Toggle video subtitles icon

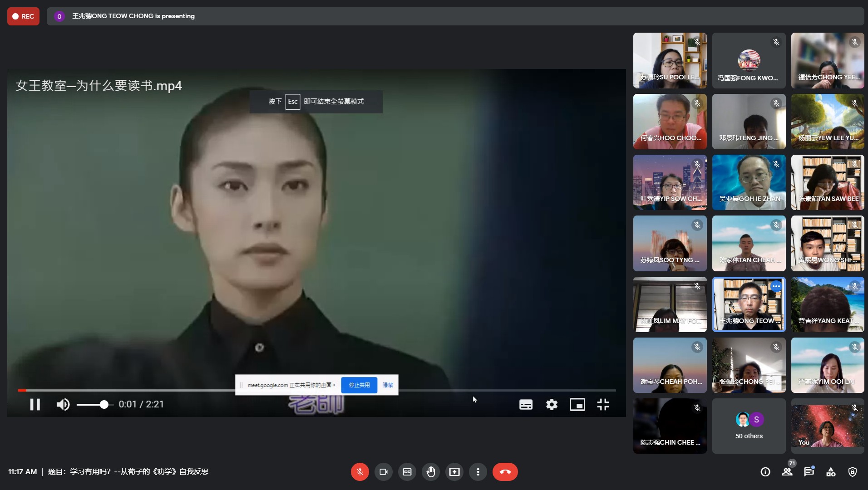point(526,405)
